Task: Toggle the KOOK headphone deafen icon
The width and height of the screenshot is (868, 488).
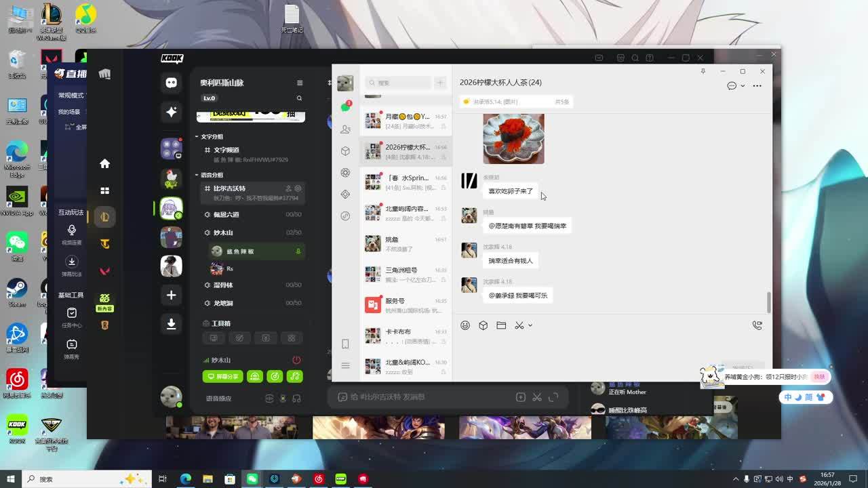Action: (x=296, y=399)
